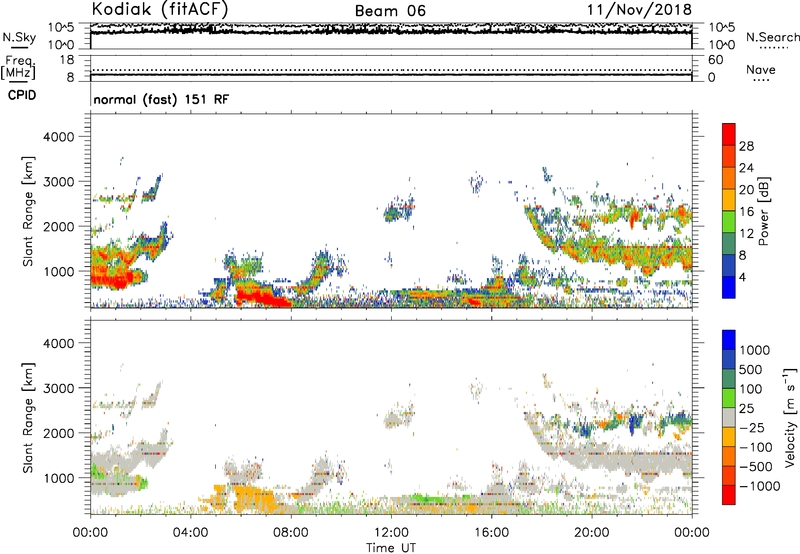Viewport: 800px width, 554px height.
Task: Click the 'Kodiak (fitACF)' title text
Action: pos(160,9)
